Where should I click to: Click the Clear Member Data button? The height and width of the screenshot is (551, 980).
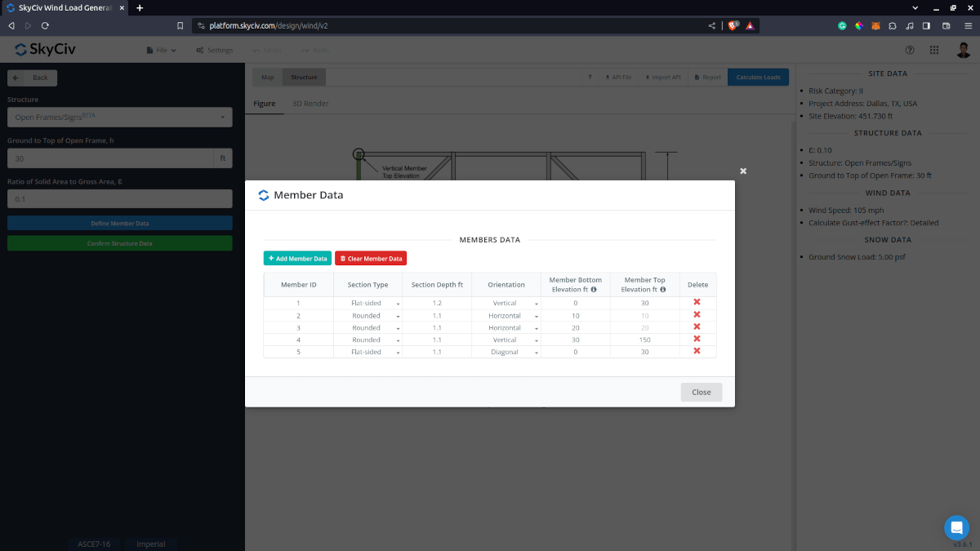[x=371, y=258]
